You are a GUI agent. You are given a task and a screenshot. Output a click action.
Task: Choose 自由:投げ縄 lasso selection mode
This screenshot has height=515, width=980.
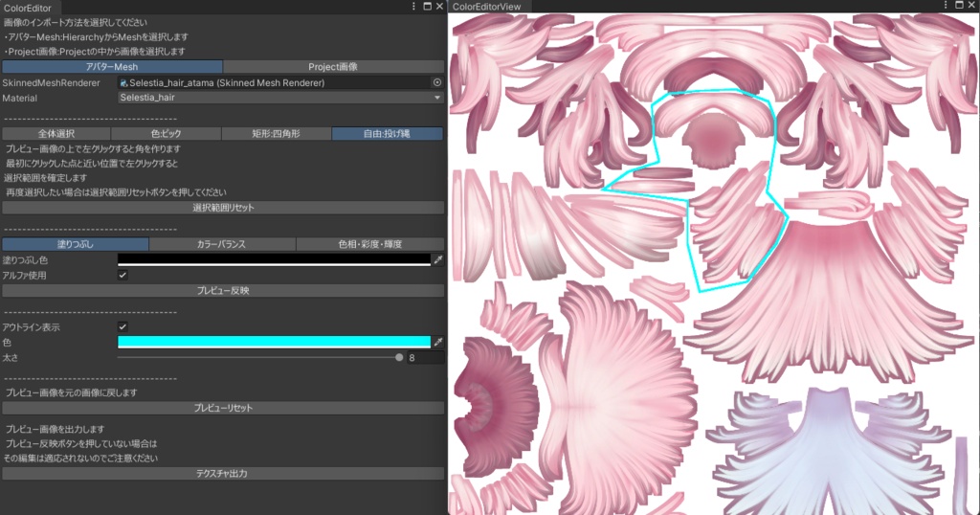pos(388,133)
